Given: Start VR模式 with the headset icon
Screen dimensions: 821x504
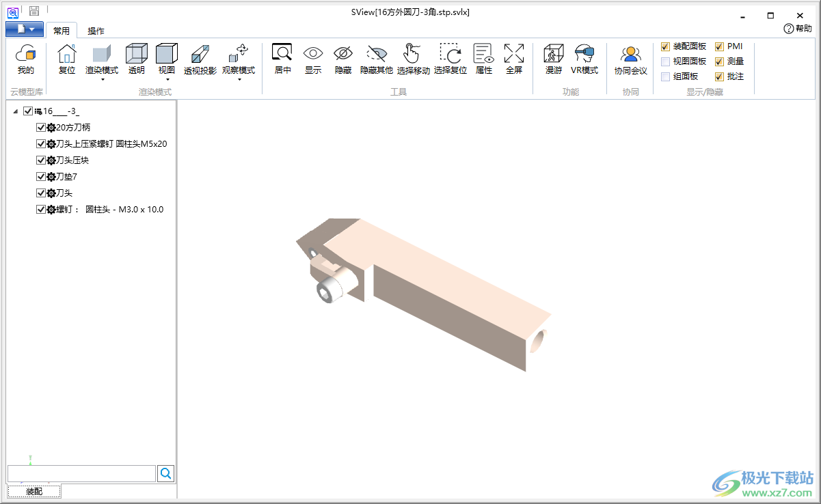Looking at the screenshot, I should [584, 55].
